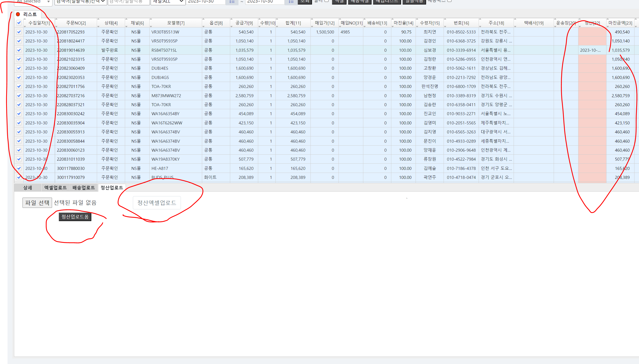Switch to the 배송업로드 tab

pos(84,188)
